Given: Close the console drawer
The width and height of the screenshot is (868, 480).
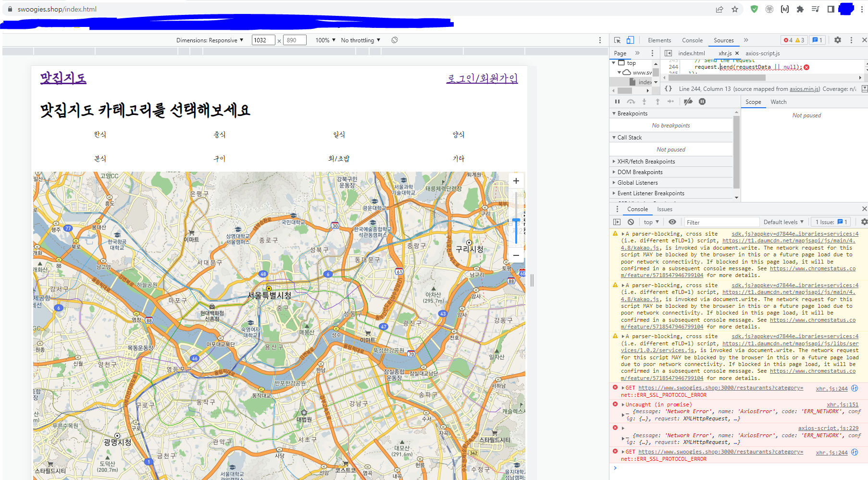Looking at the screenshot, I should pos(864,209).
